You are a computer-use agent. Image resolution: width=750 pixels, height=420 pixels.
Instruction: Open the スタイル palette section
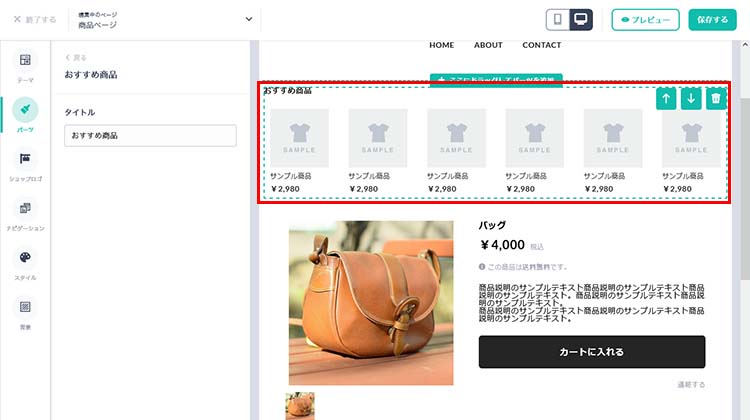click(x=25, y=264)
